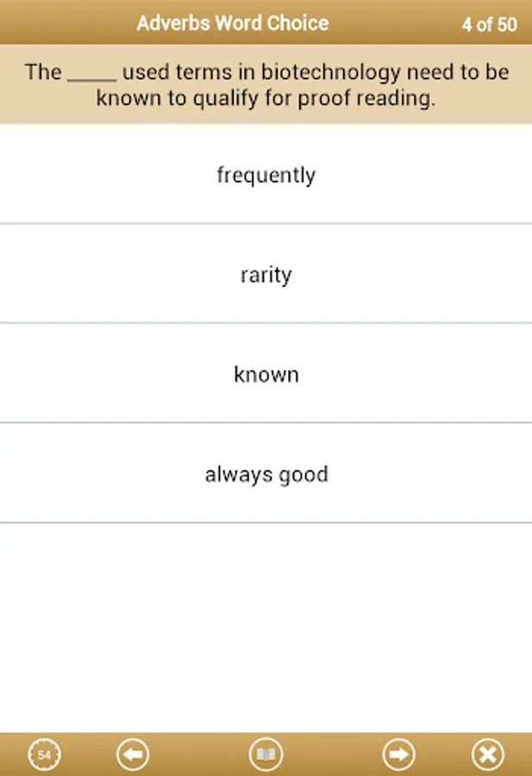
Task: Advance with the right arrow icon
Action: click(x=398, y=754)
